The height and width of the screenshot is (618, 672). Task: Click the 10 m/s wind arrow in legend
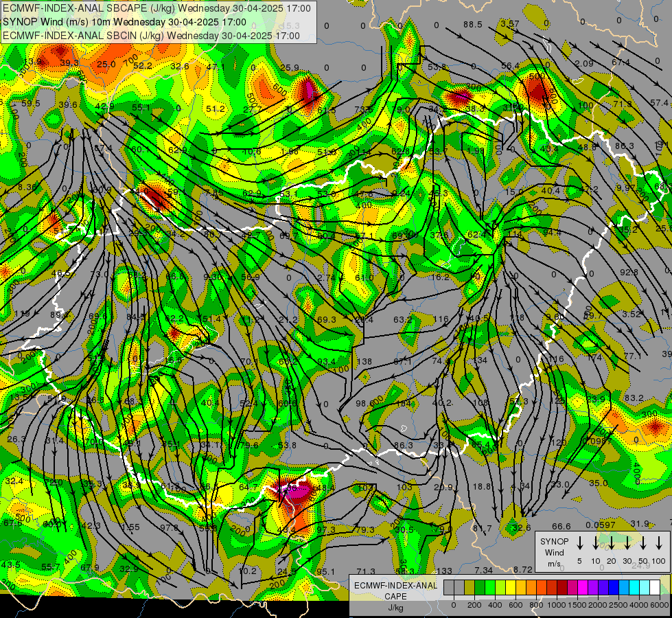click(x=595, y=543)
